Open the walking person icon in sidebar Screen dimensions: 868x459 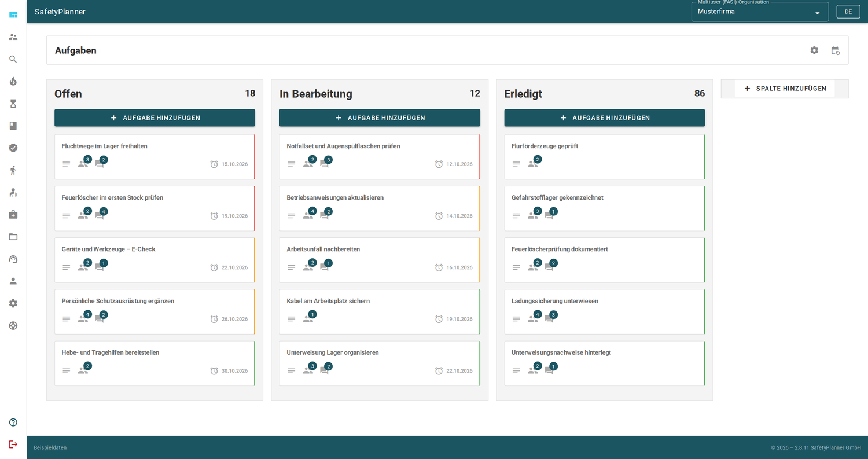[x=13, y=170]
